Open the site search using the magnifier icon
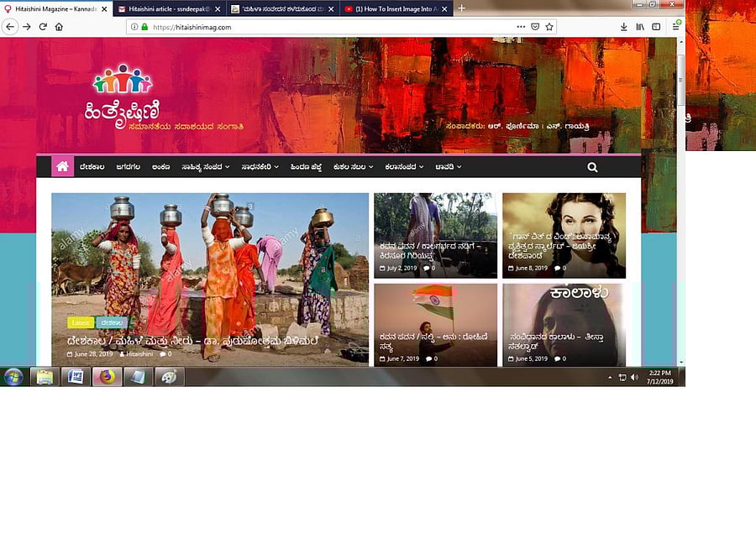Viewport: 756px width, 559px height. [x=592, y=167]
